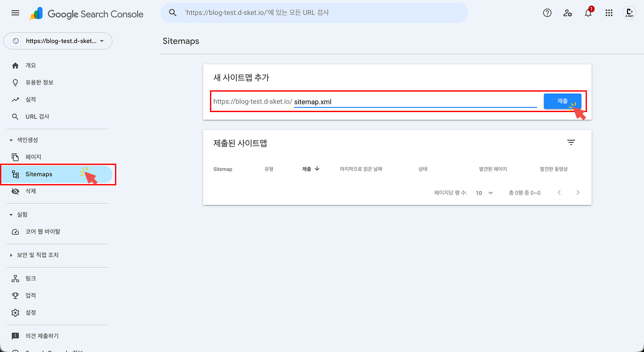Open the Google apps grid
The height and width of the screenshot is (352, 644).
(x=609, y=13)
